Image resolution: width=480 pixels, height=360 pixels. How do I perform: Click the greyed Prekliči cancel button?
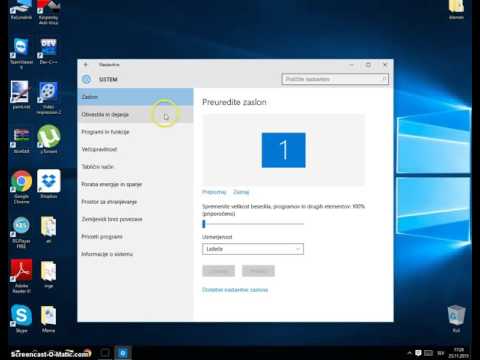coord(258,271)
